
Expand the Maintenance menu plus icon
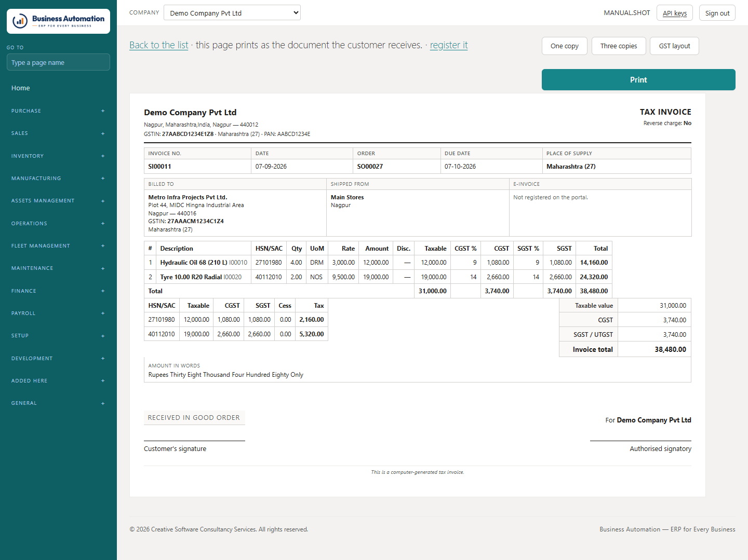pos(103,268)
